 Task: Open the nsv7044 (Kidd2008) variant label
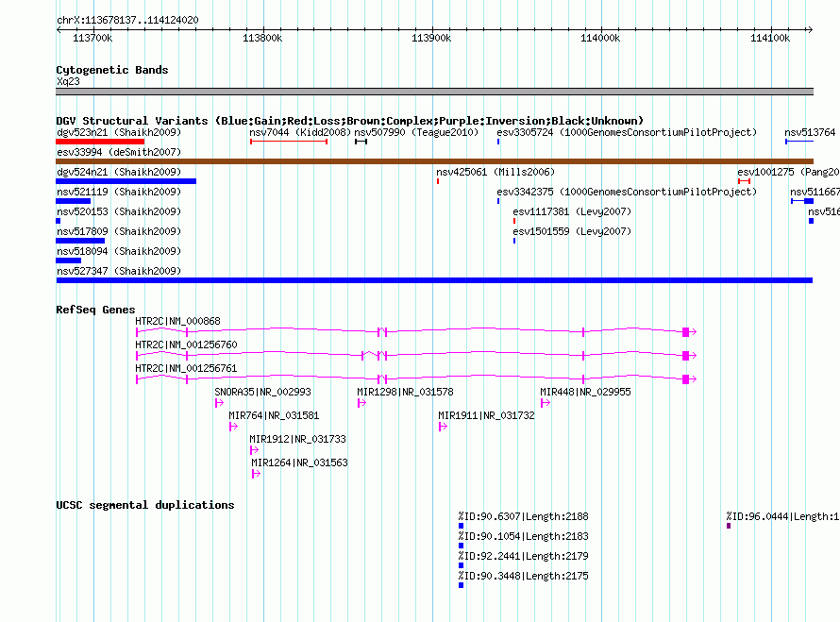coord(300,132)
